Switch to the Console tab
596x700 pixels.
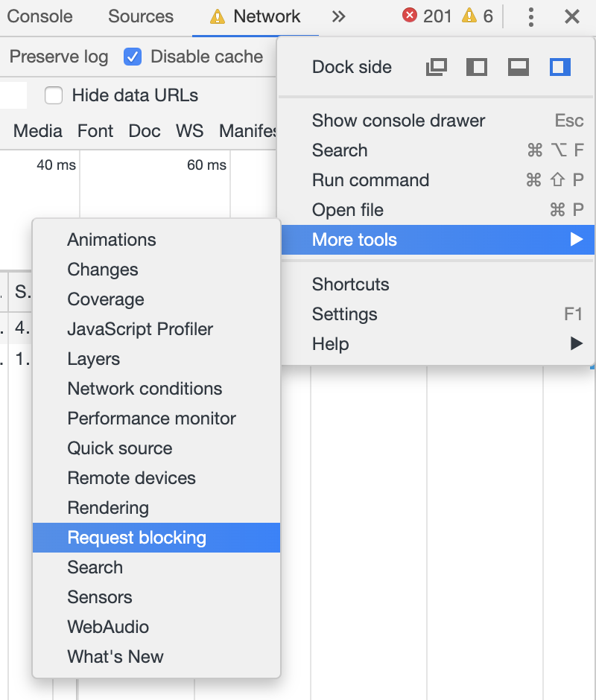[40, 16]
